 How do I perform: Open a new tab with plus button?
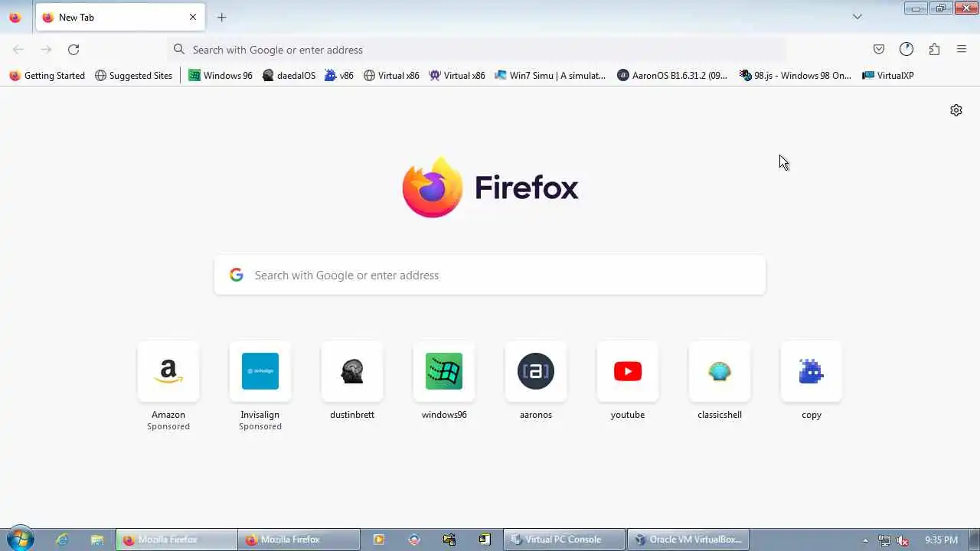point(221,17)
